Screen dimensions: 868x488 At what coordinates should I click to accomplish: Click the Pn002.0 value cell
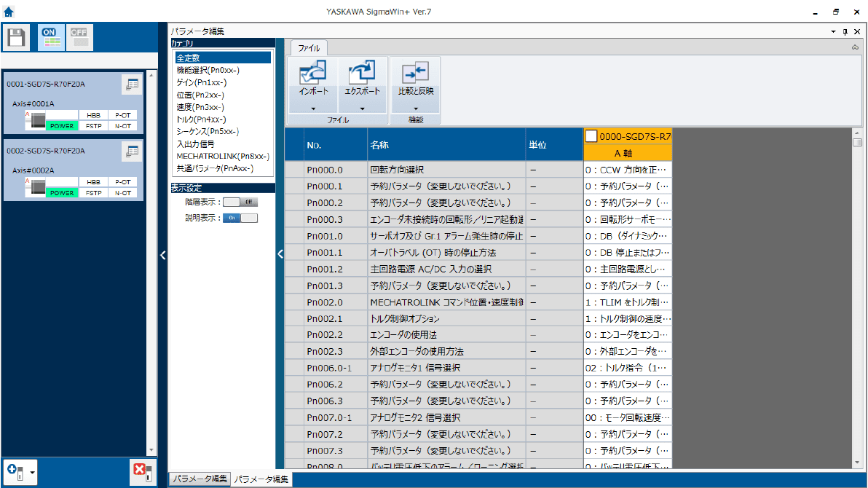click(627, 302)
